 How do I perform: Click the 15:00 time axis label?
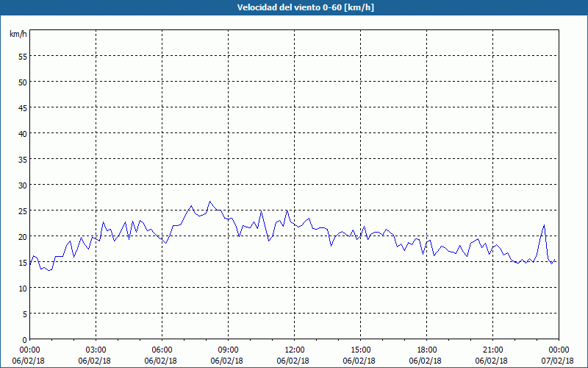coord(361,350)
